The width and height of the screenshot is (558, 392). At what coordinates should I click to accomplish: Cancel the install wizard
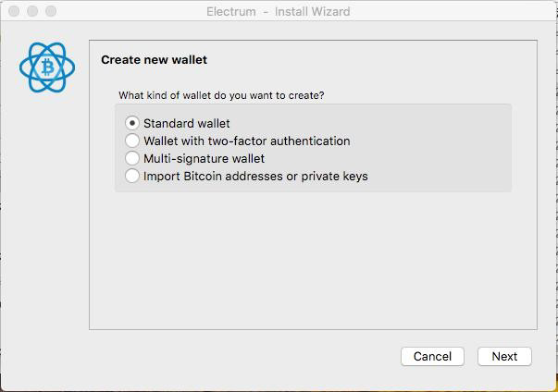click(432, 356)
